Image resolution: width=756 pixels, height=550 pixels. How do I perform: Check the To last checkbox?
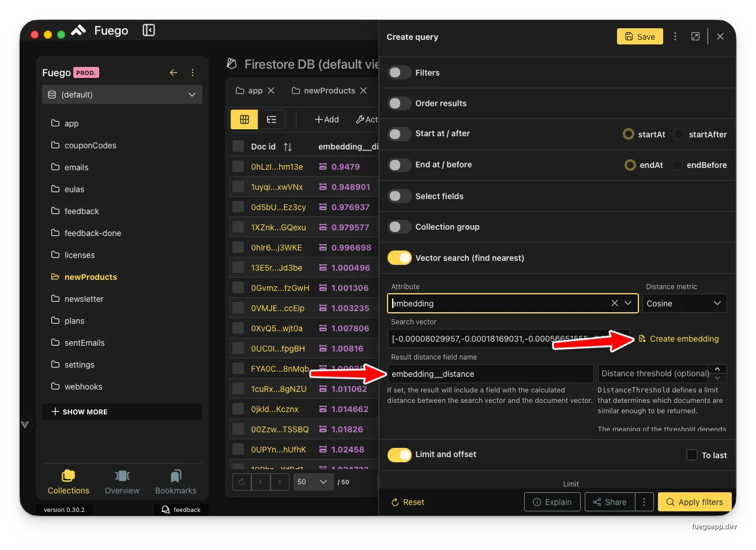(692, 455)
